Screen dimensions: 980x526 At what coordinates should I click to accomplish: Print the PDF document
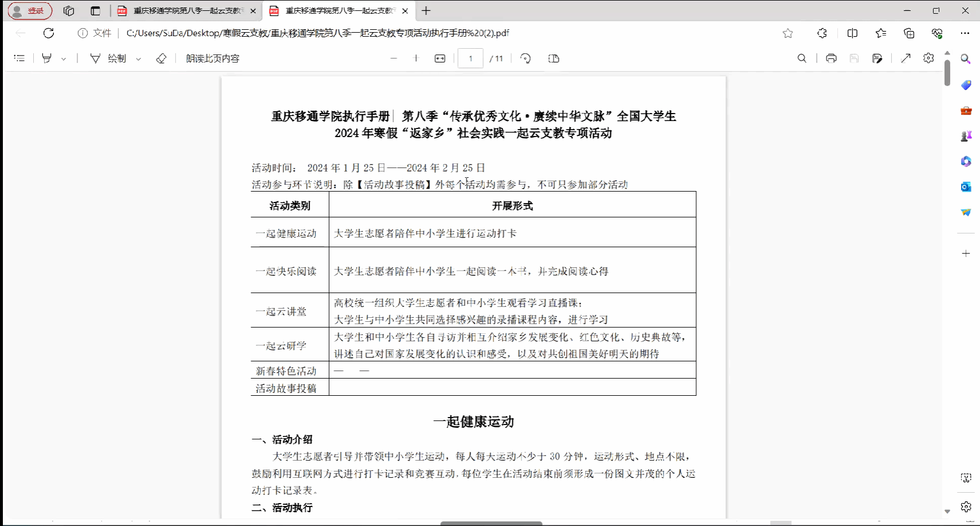tap(831, 59)
